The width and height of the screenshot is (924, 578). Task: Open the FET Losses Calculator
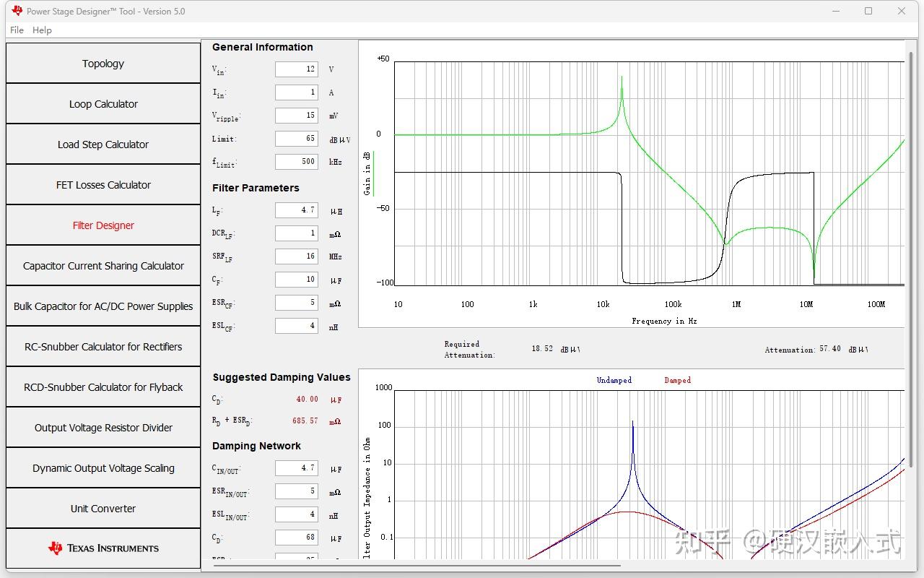point(103,185)
